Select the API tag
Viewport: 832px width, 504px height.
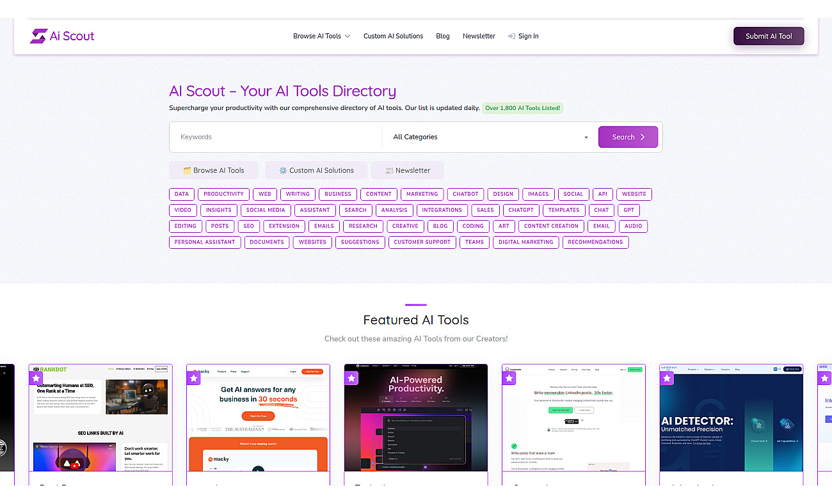click(603, 194)
